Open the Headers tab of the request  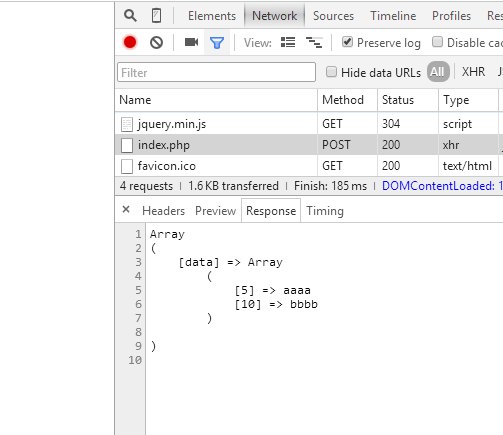(x=163, y=211)
